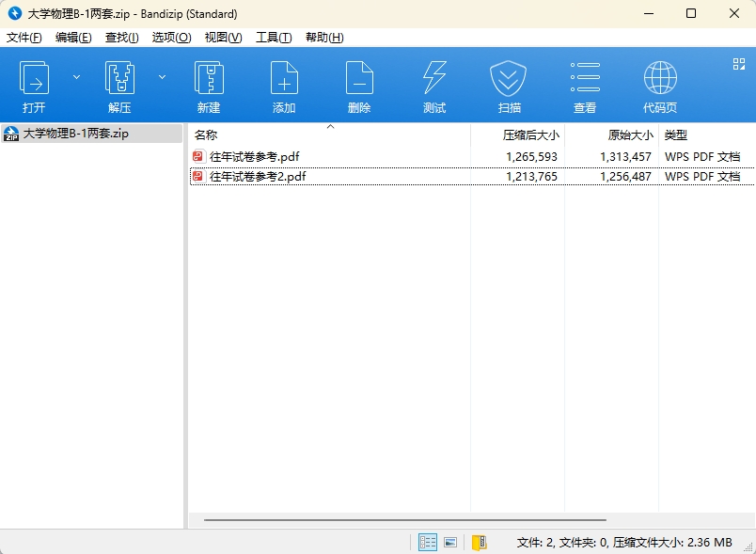The height and width of the screenshot is (554, 756).
Task: Open the 文件(F) menu
Action: click(x=24, y=38)
